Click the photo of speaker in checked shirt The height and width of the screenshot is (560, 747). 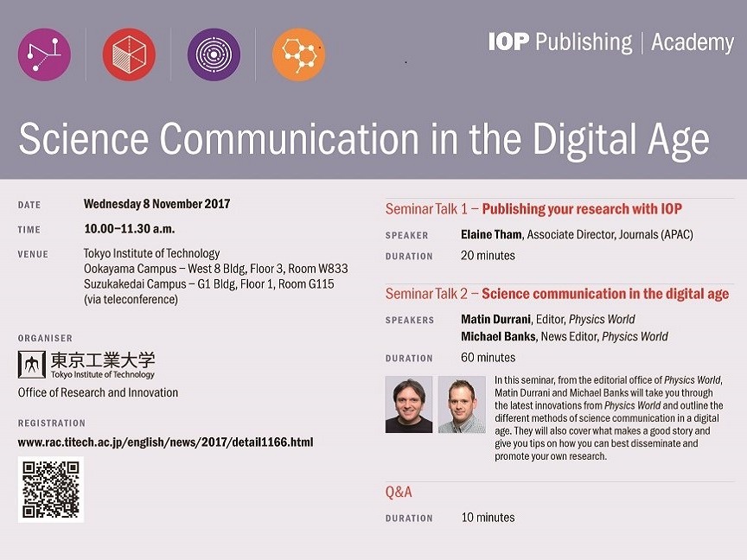(462, 404)
